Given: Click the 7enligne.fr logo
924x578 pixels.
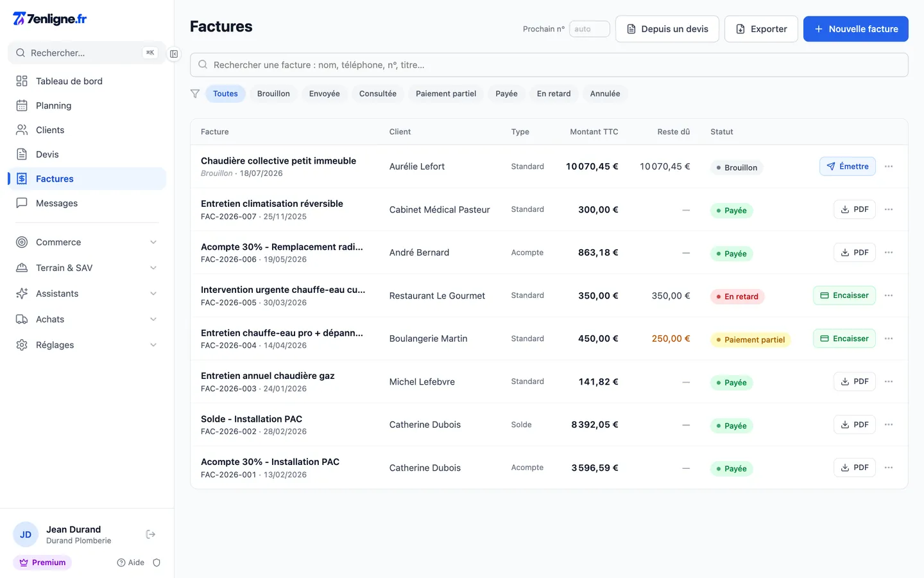Looking at the screenshot, I should [x=49, y=19].
